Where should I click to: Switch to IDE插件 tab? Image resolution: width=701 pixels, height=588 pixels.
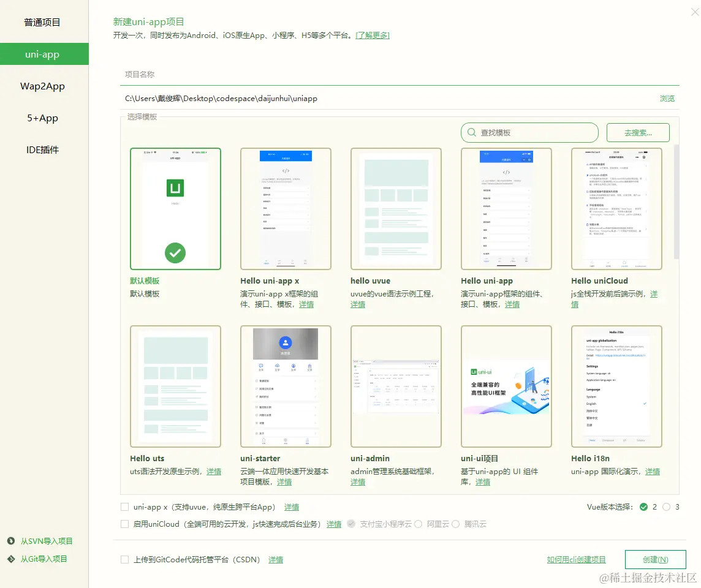[42, 149]
